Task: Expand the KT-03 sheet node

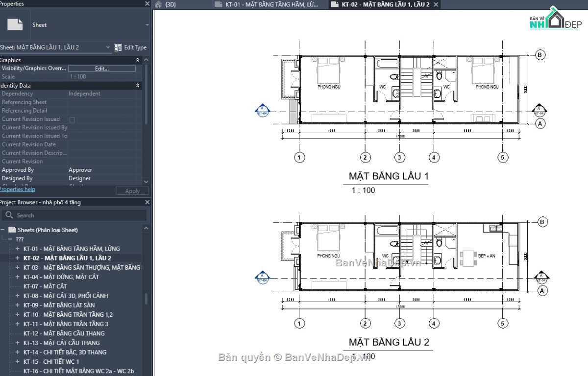Action: coord(18,267)
